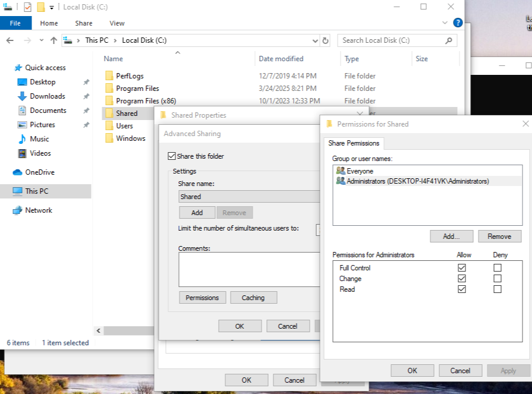Check Deny Full Control checkbox

[x=497, y=267]
